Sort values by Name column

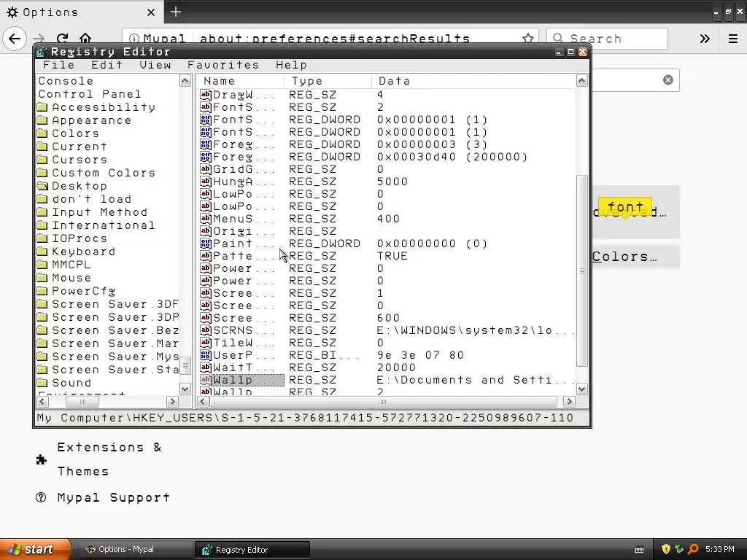click(240, 81)
